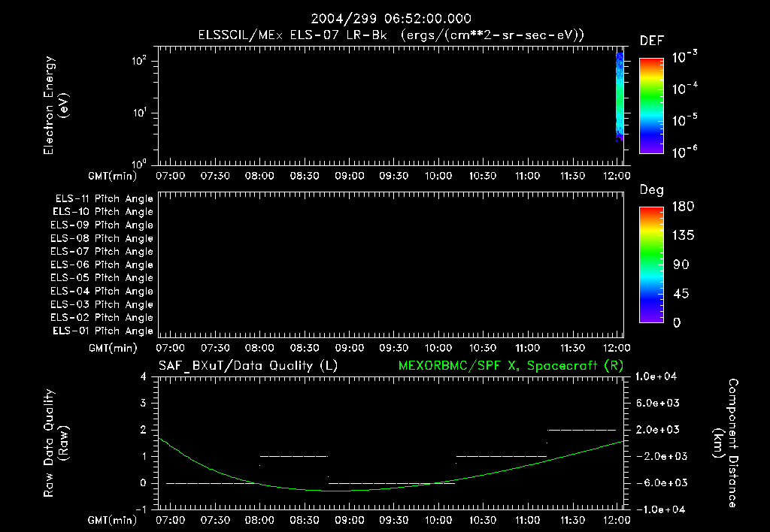Select the 10^-3 DEF scale value
The width and height of the screenshot is (770, 532).
684,57
